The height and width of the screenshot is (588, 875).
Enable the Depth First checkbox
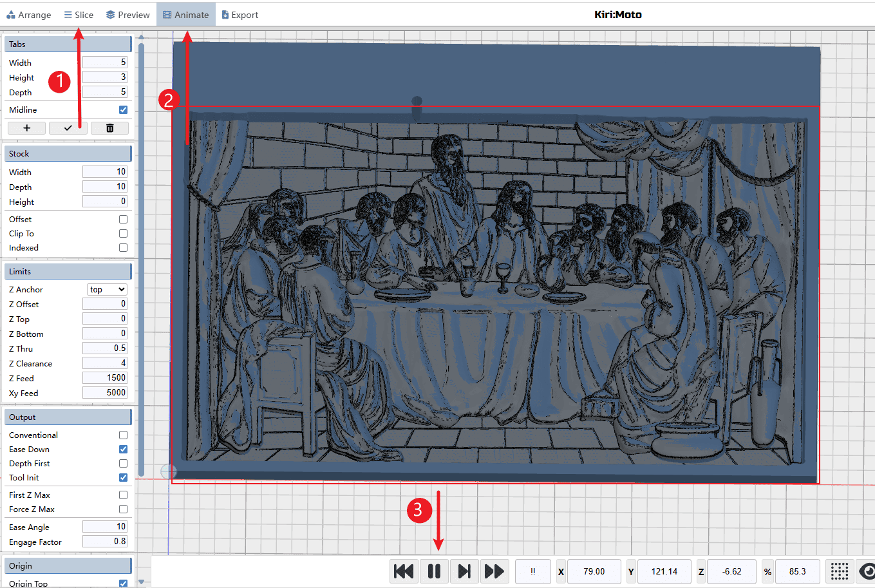123,464
